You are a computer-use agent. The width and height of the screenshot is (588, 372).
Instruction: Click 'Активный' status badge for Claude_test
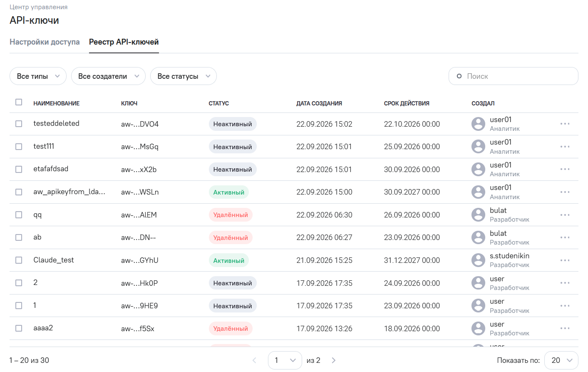pos(229,260)
